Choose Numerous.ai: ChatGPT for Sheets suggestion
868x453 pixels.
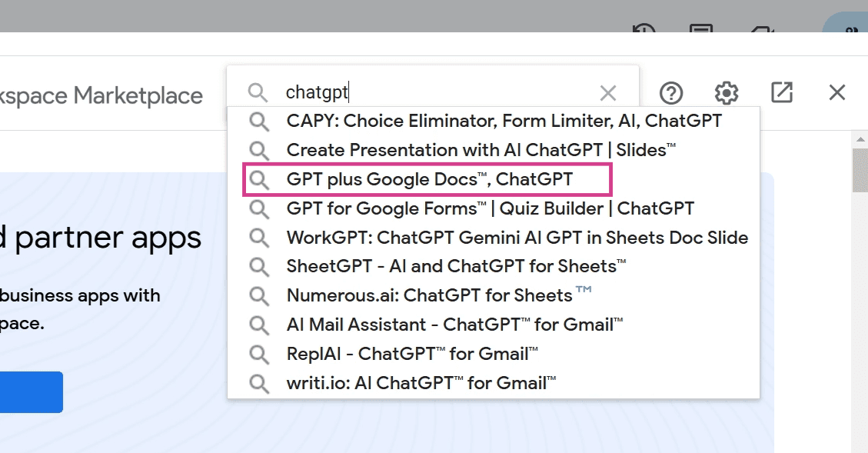(494, 296)
